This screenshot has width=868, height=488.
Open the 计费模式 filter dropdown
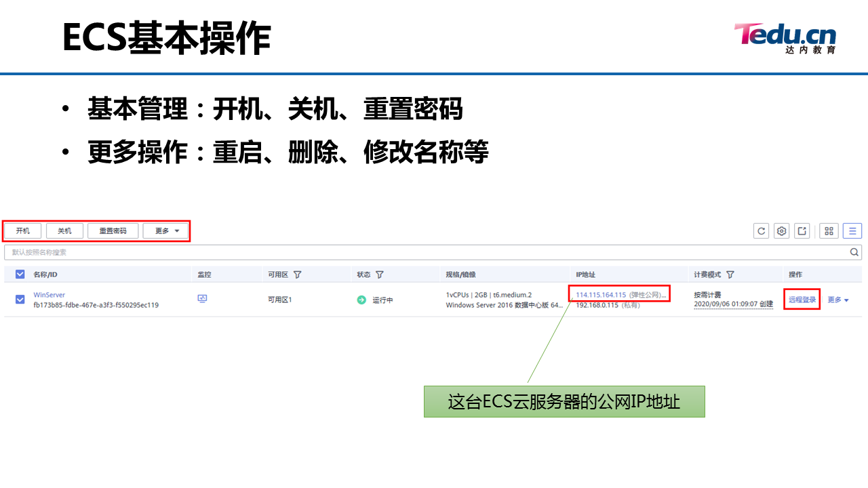click(730, 274)
